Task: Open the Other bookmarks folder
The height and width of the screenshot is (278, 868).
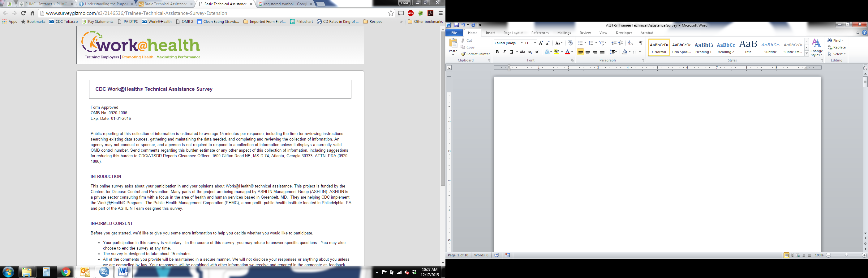Action: (x=425, y=22)
